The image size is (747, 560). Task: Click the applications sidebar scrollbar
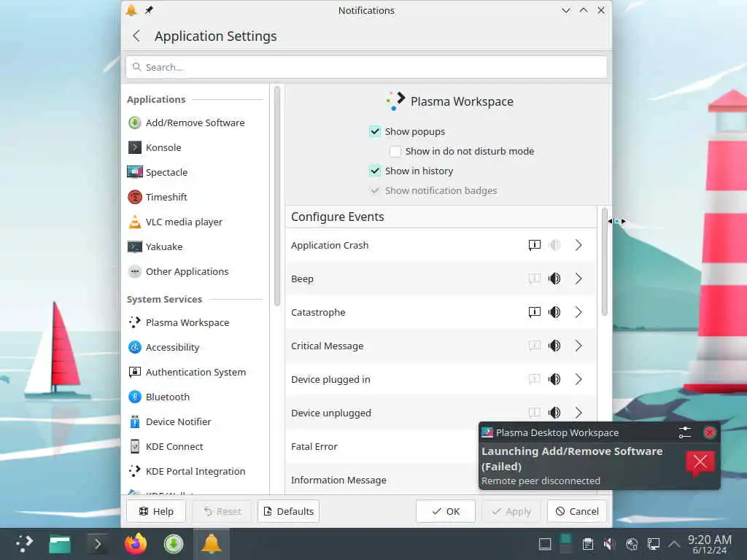(276, 195)
